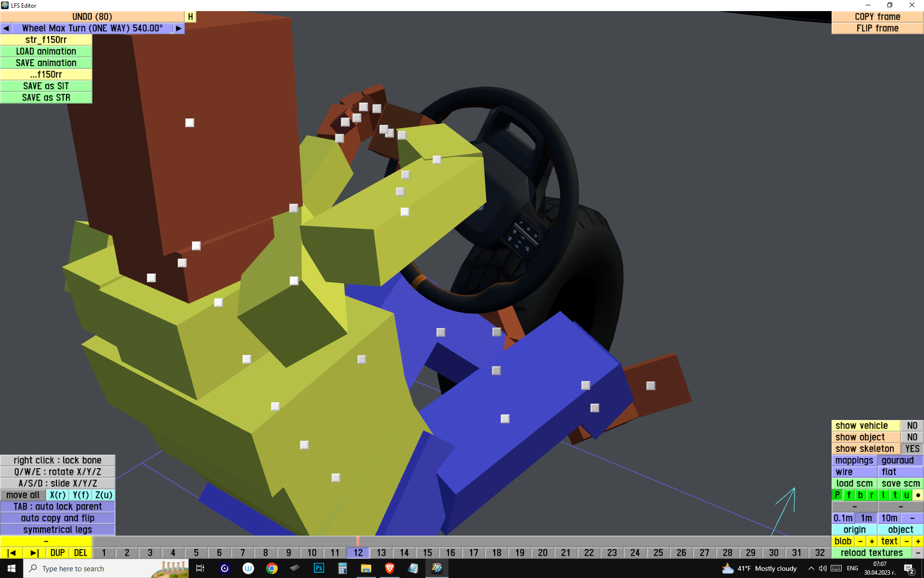Toggle show skeleton YES switch
The width and height of the screenshot is (924, 578).
tap(911, 448)
